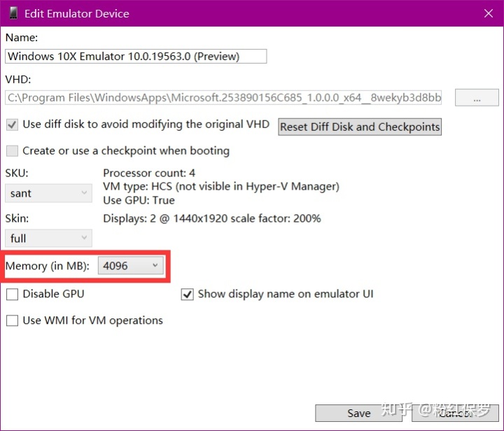
Task: Open the SKU dropdown showing "sant"
Action: [48, 193]
